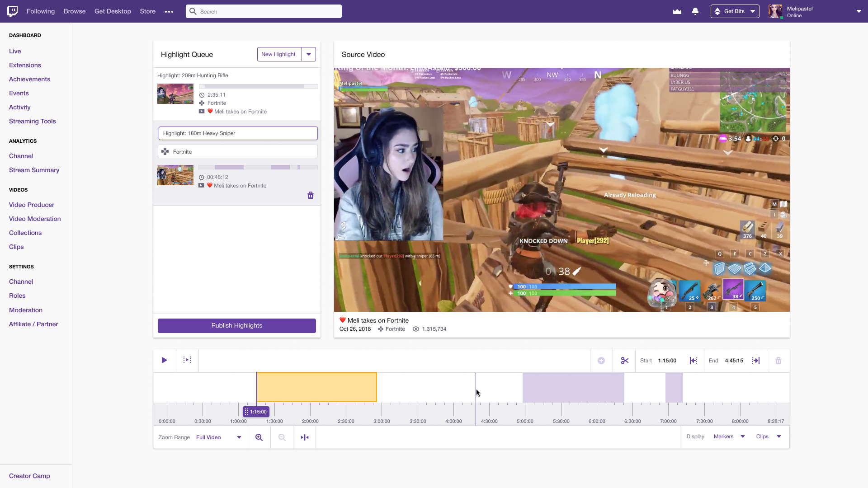Image resolution: width=868 pixels, height=488 pixels.
Task: Set start to playhead icon
Action: pos(693,361)
